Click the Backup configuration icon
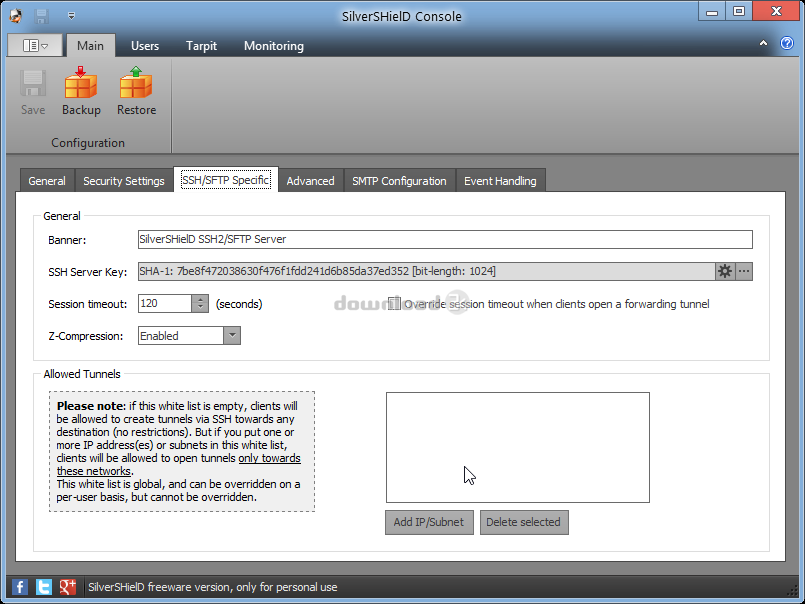Viewport: 805px width, 604px height. click(x=81, y=82)
